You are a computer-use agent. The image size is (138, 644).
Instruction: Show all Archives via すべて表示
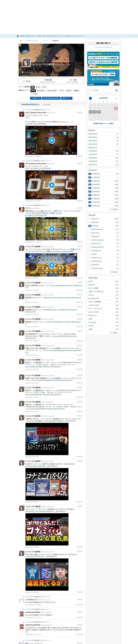pyautogui.click(x=114, y=209)
